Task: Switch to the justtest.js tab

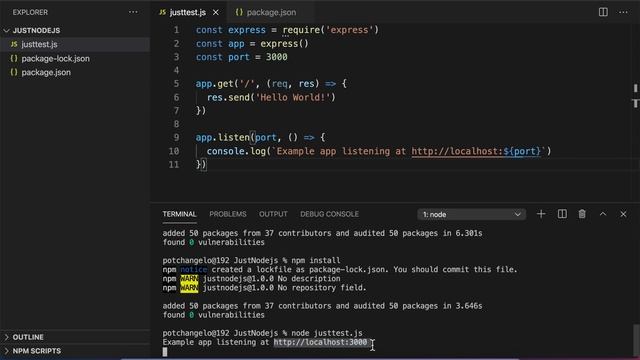Action: click(x=188, y=12)
